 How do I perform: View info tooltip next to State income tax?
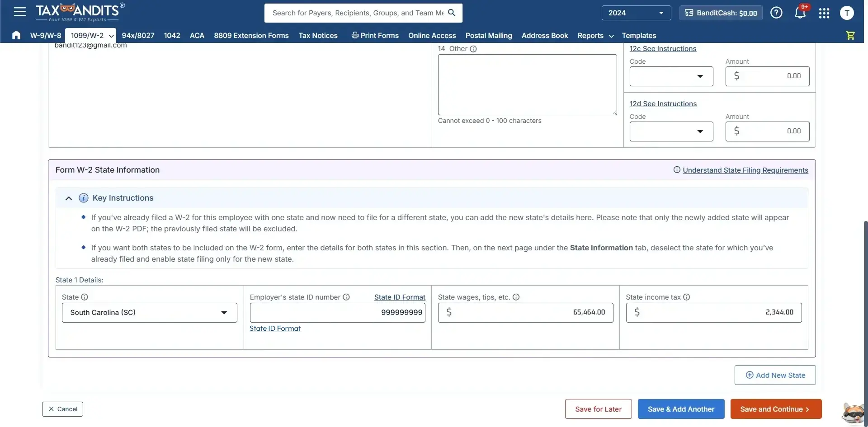click(686, 297)
